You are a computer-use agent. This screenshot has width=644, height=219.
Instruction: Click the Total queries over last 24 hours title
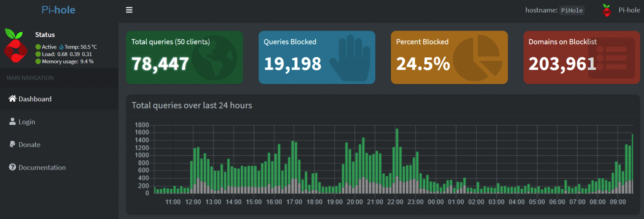click(x=192, y=105)
